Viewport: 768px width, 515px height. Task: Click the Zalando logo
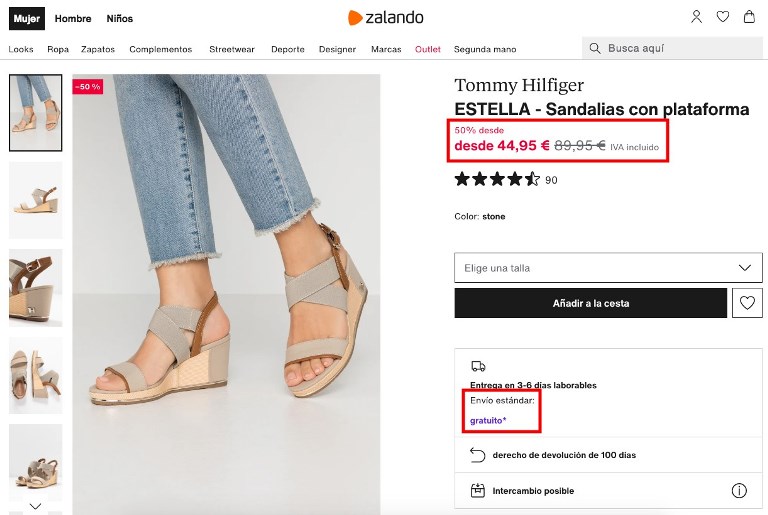[385, 17]
